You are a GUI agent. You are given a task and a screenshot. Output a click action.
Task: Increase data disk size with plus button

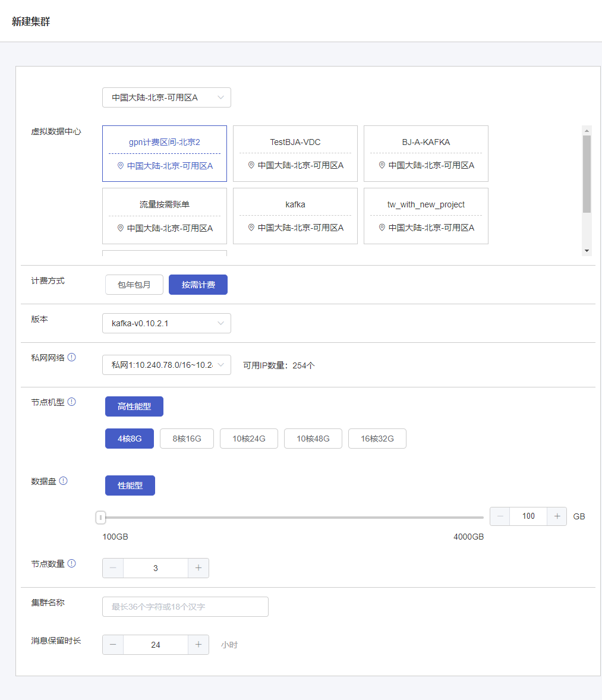tap(557, 516)
